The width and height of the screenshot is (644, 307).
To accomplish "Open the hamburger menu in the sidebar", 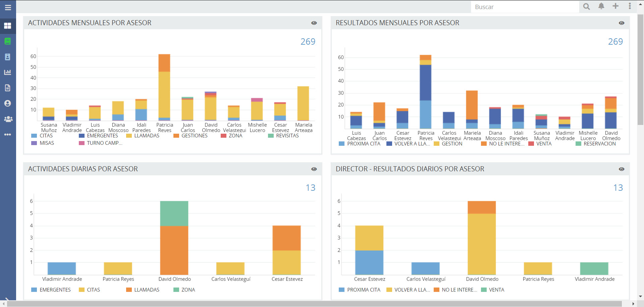I will tap(8, 7).
